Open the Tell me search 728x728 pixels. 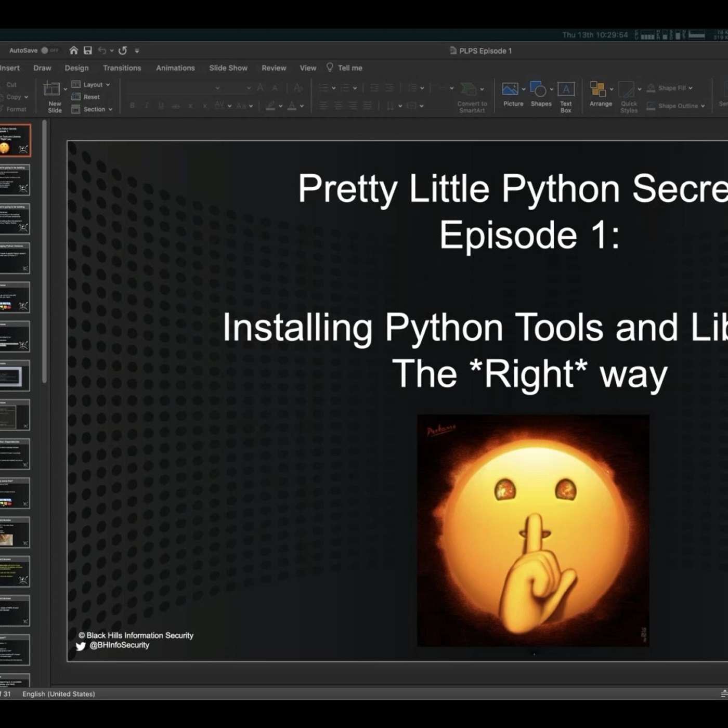click(344, 68)
